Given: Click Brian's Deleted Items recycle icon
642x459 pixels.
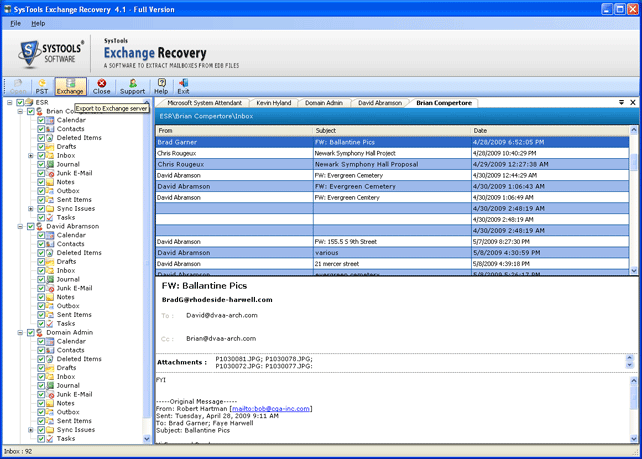Looking at the screenshot, I should tap(50, 138).
